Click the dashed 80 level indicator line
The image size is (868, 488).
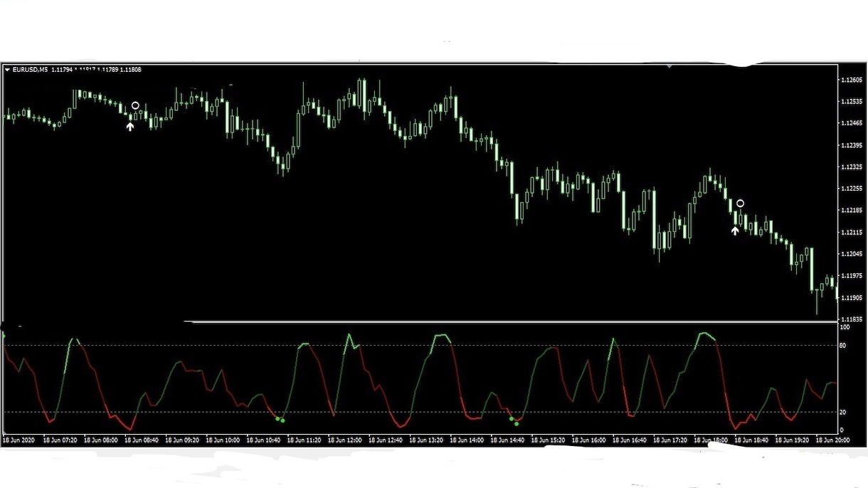pos(420,346)
